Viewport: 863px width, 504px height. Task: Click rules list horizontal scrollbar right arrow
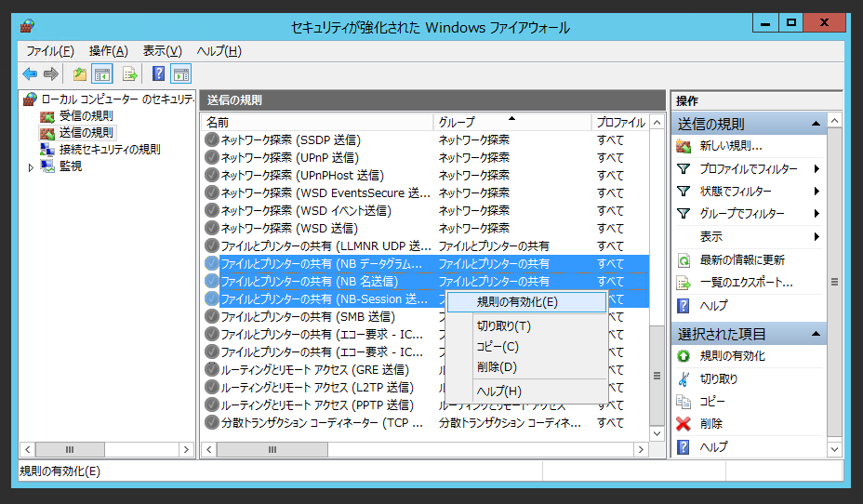pos(641,449)
